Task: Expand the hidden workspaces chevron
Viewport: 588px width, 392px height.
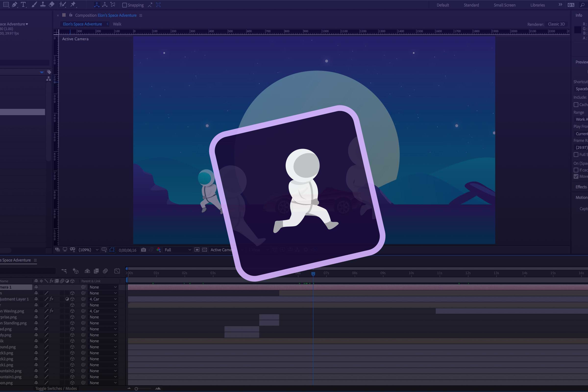Action: [x=560, y=5]
